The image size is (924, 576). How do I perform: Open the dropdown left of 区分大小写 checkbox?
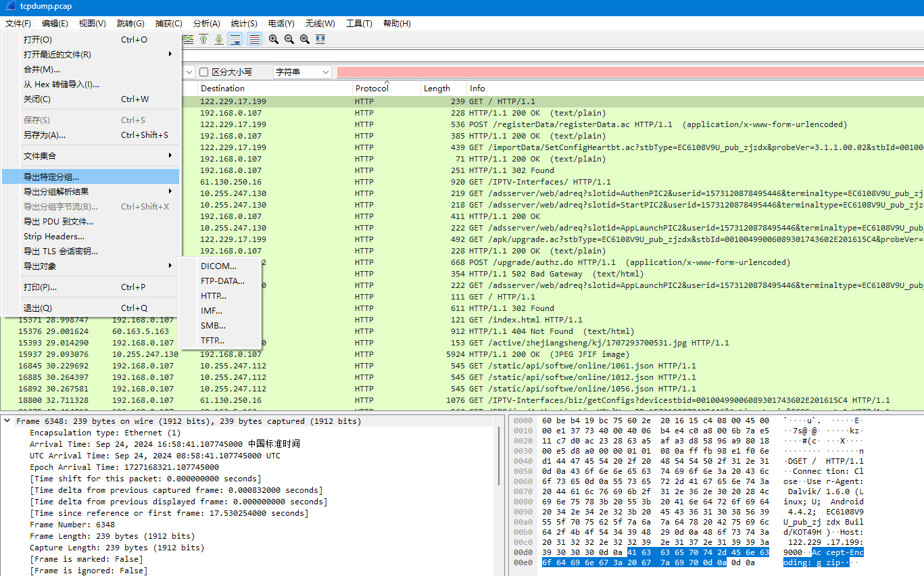[x=189, y=72]
